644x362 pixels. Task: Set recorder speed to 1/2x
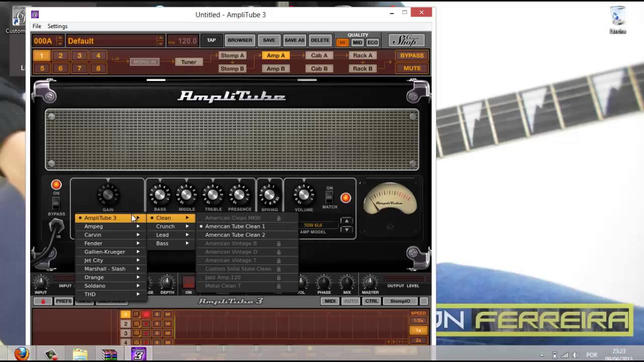pos(418,320)
